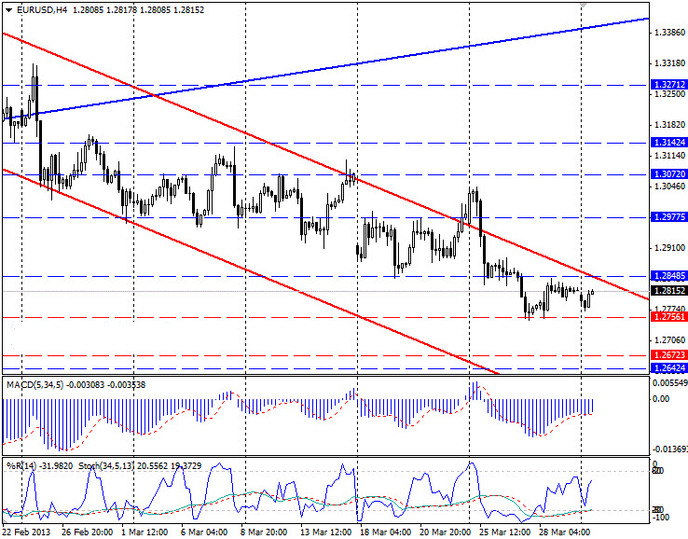
Task: Click the red 1.26723 level label
Action: click(667, 355)
